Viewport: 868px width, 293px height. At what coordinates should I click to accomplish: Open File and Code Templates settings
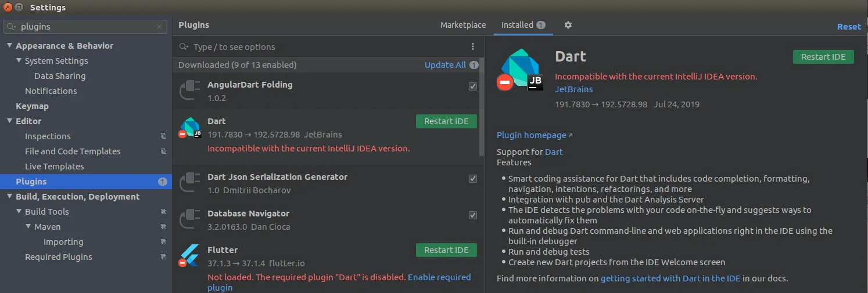coord(73,151)
